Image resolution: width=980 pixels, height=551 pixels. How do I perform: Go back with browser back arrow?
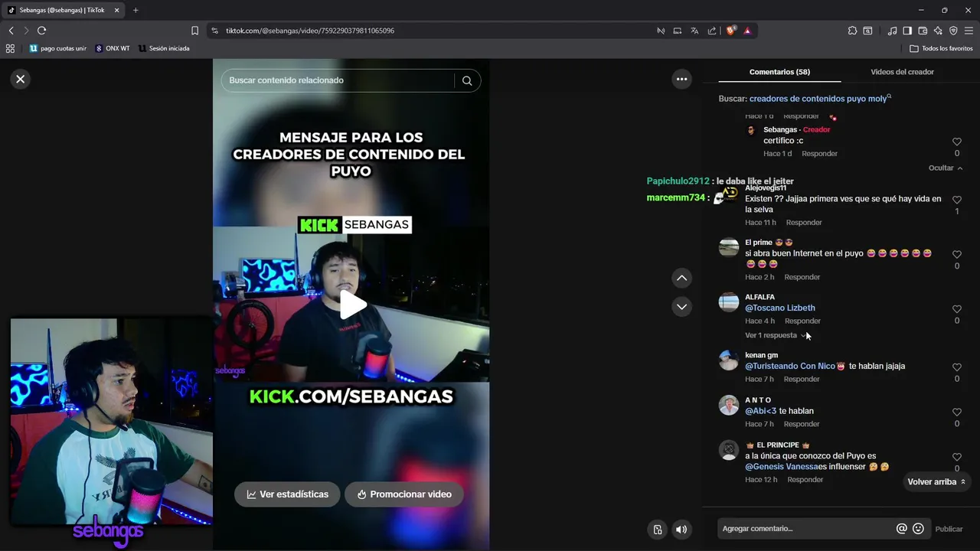coord(11,31)
